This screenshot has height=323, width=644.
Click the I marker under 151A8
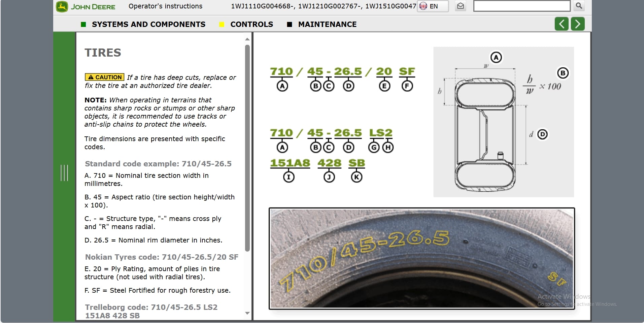[289, 177]
